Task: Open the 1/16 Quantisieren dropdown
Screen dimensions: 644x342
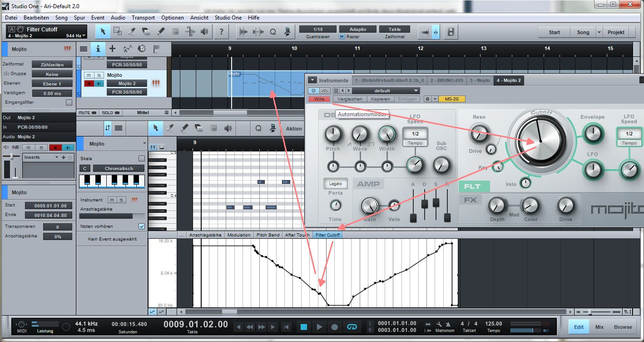Action: pos(317,29)
